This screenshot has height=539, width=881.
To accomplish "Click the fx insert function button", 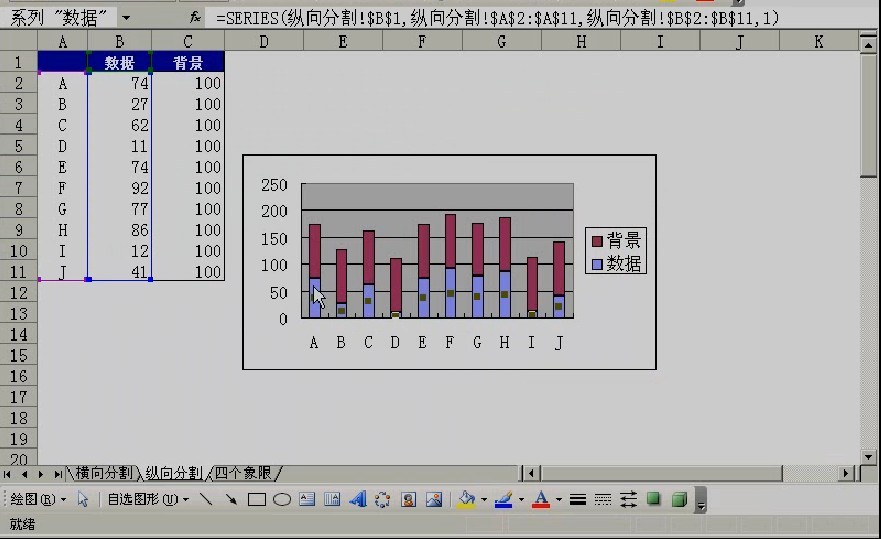I will click(x=195, y=18).
